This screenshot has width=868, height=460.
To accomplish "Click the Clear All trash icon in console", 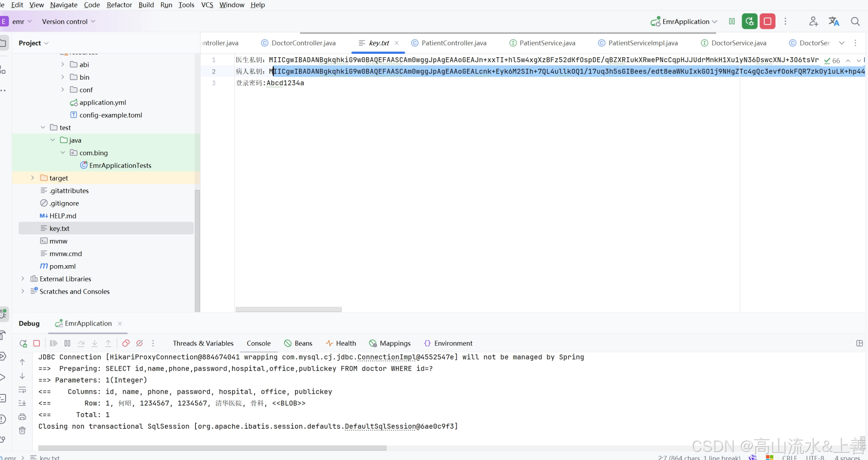I will (22, 431).
